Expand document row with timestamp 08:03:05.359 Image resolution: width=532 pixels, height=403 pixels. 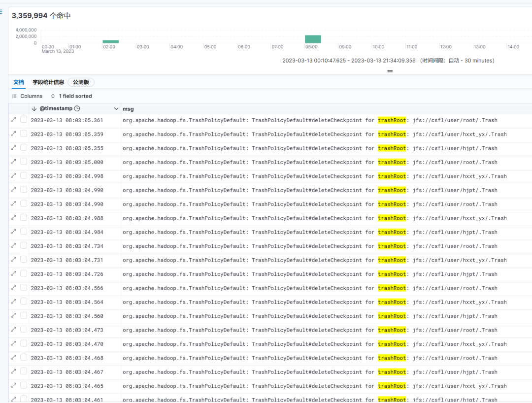[13, 134]
